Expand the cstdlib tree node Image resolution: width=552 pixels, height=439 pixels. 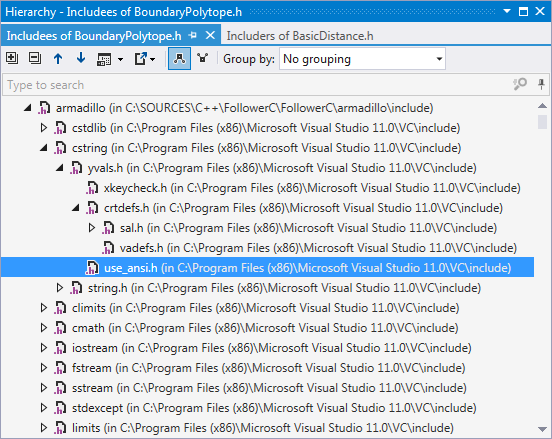44,128
